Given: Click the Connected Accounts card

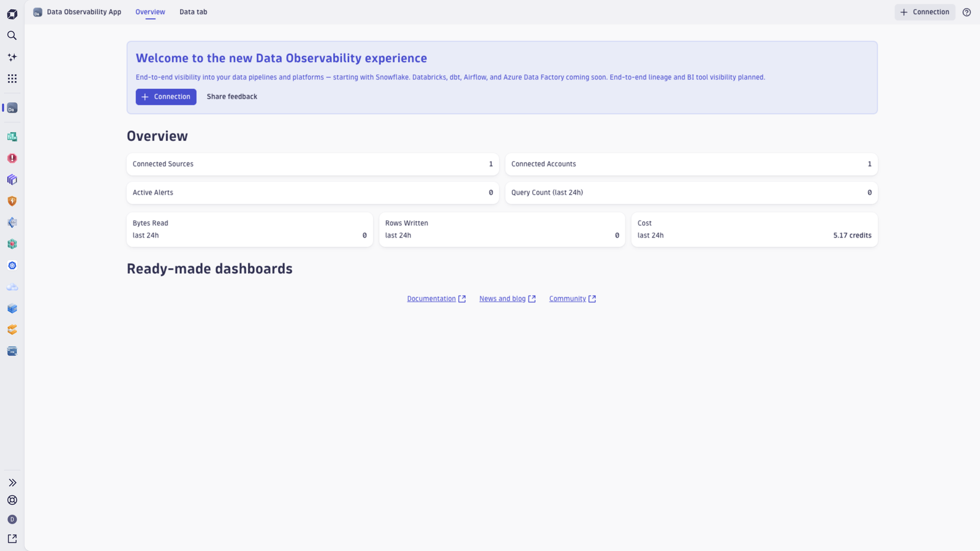Looking at the screenshot, I should click(691, 164).
